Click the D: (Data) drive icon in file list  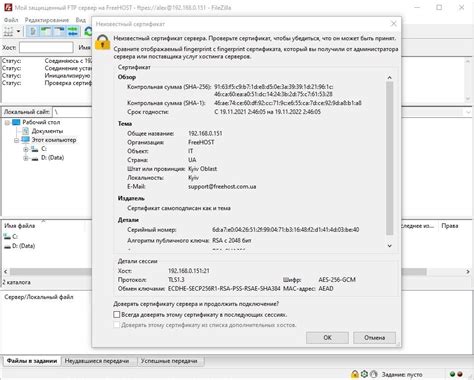click(7, 246)
